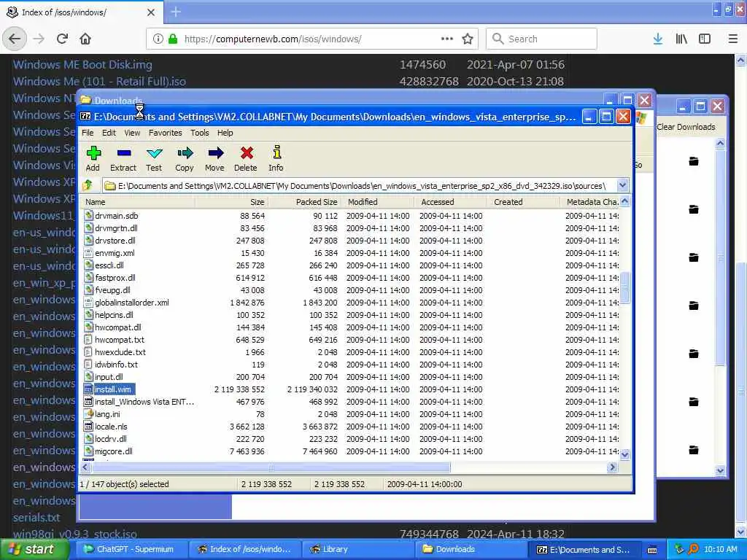This screenshot has width=747, height=560.
Task: Open Windows ME Boot Disk.img link
Action: point(82,64)
